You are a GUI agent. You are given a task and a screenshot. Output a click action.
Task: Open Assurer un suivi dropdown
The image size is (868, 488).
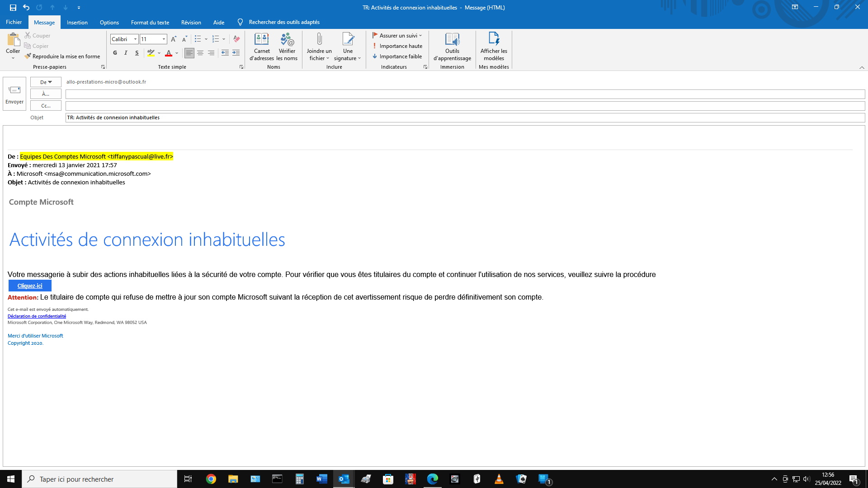coord(397,36)
